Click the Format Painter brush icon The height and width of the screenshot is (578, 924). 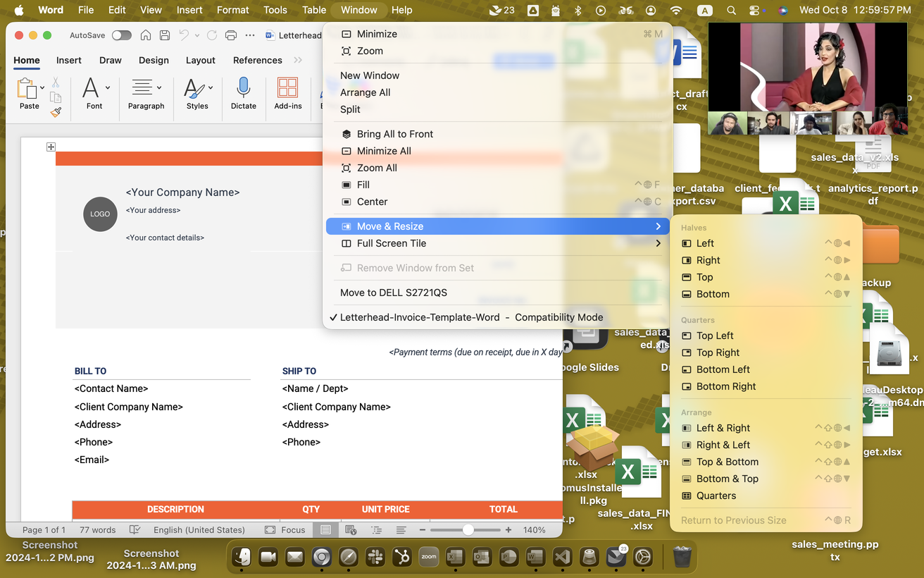(56, 112)
